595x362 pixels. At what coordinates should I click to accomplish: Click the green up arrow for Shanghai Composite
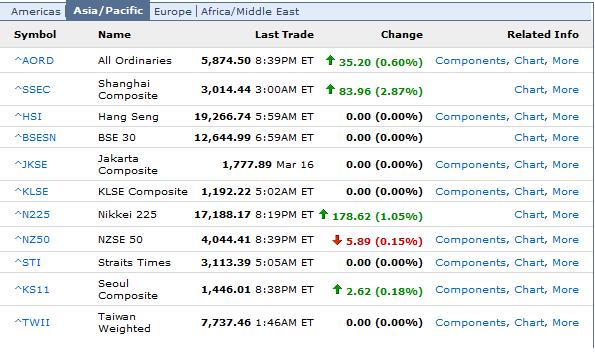coord(330,89)
